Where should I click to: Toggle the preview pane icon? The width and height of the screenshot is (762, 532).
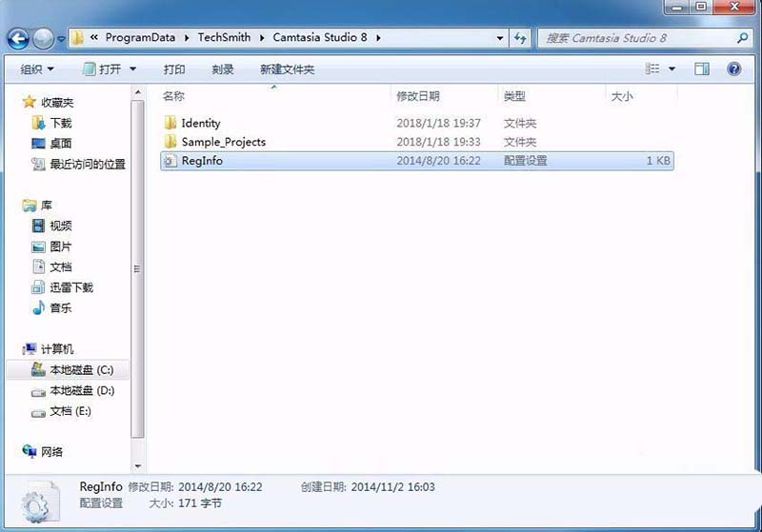701,69
